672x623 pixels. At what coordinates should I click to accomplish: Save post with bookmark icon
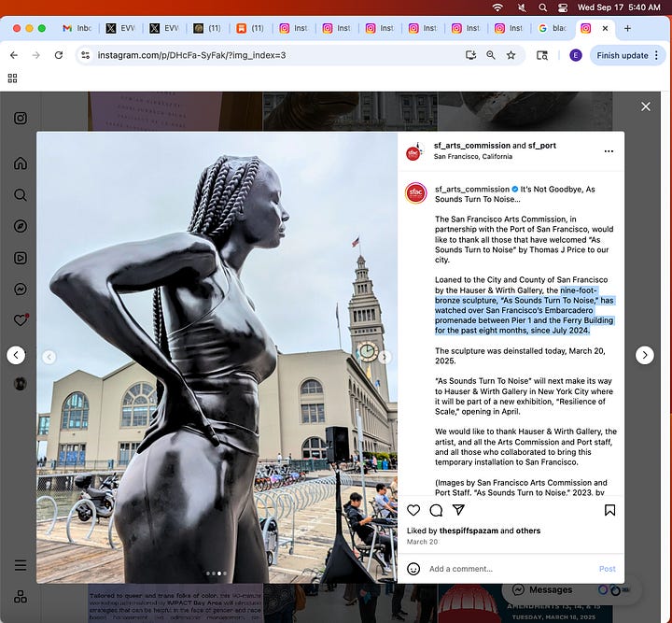click(609, 510)
